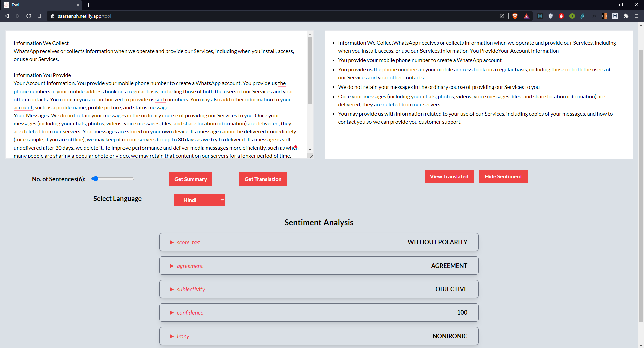Click the 'Sentiment Analysis' heading
Viewport: 644px width, 348px height.
coord(319,222)
